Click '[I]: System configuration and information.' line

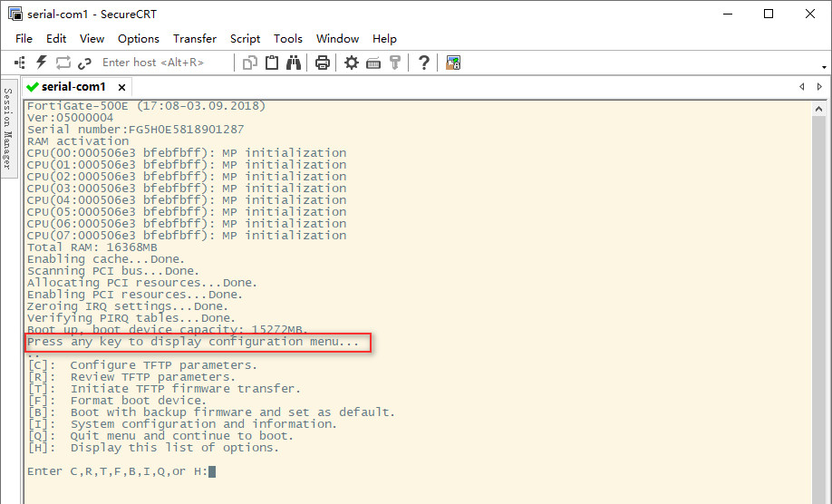tap(182, 424)
